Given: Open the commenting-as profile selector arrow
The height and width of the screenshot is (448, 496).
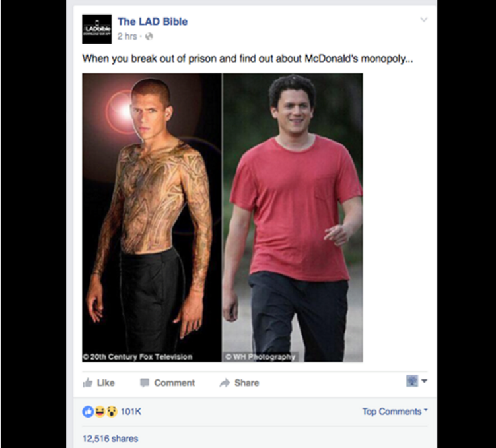Looking at the screenshot, I should click(x=425, y=381).
